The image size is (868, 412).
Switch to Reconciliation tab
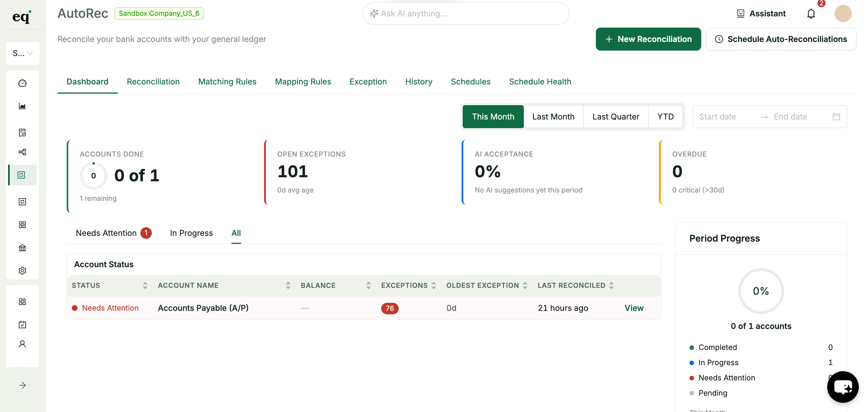pyautogui.click(x=153, y=82)
